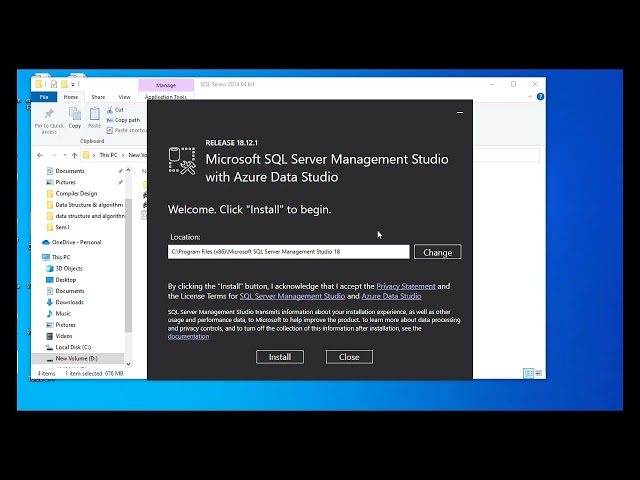Viewport: 640px width, 480px height.
Task: Switch to the View ribbon tab
Action: [x=124, y=97]
